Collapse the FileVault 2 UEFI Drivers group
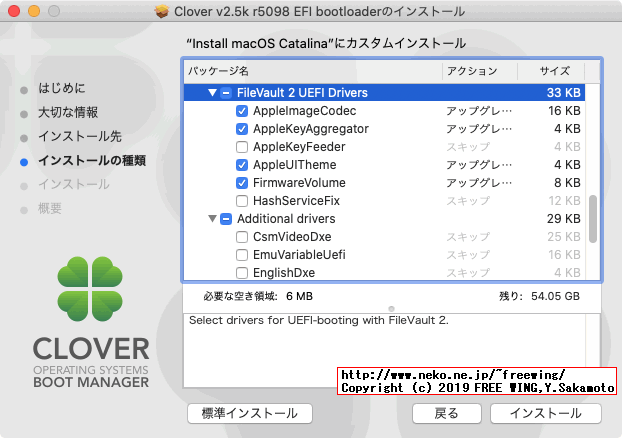 click(212, 93)
